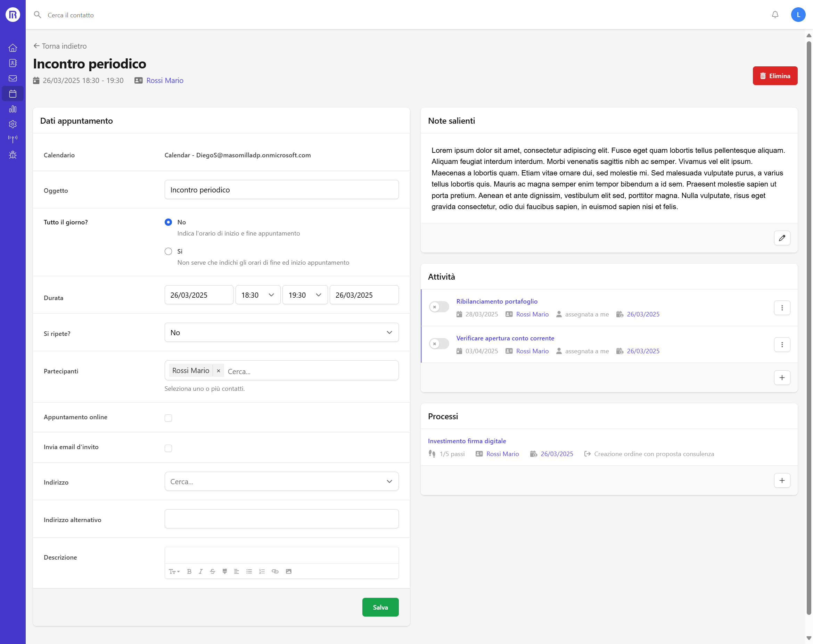The height and width of the screenshot is (644, 813).
Task: Click the notifications bell icon
Action: point(775,15)
